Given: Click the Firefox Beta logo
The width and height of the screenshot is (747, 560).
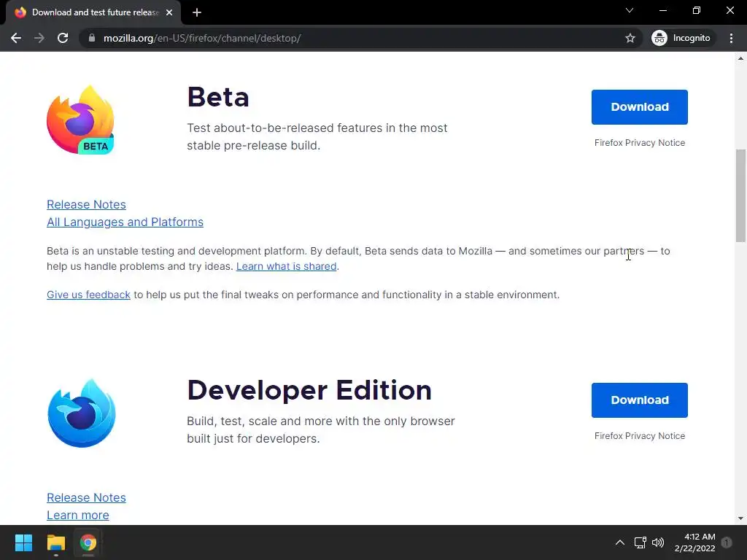Looking at the screenshot, I should [x=80, y=120].
